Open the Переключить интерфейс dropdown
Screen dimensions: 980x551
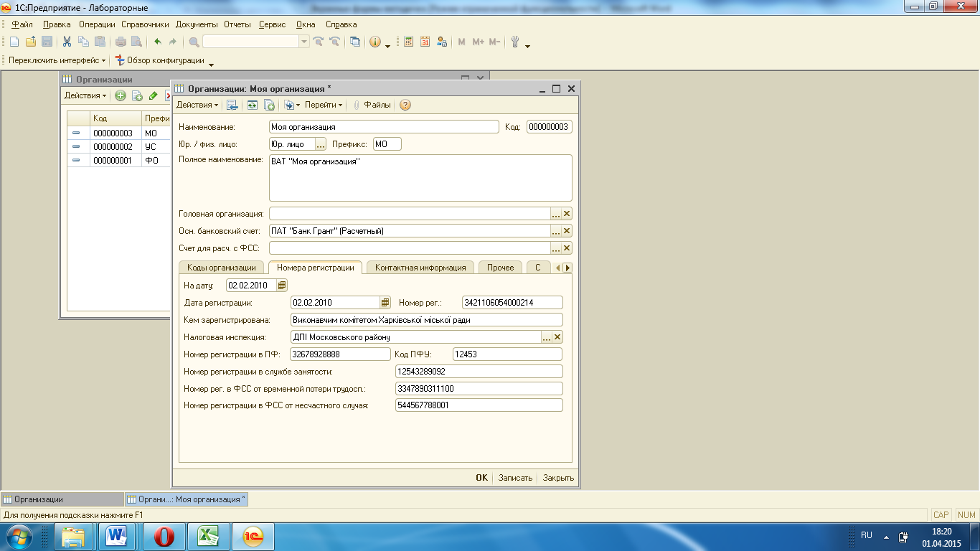coord(57,60)
